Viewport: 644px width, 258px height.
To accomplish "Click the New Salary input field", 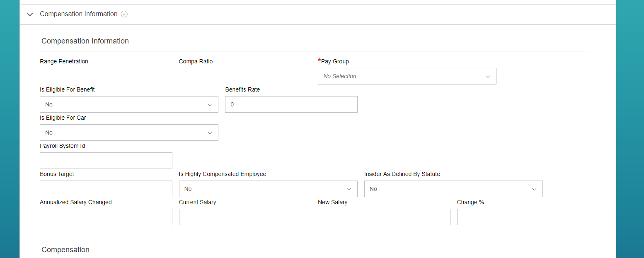I will [x=384, y=217].
